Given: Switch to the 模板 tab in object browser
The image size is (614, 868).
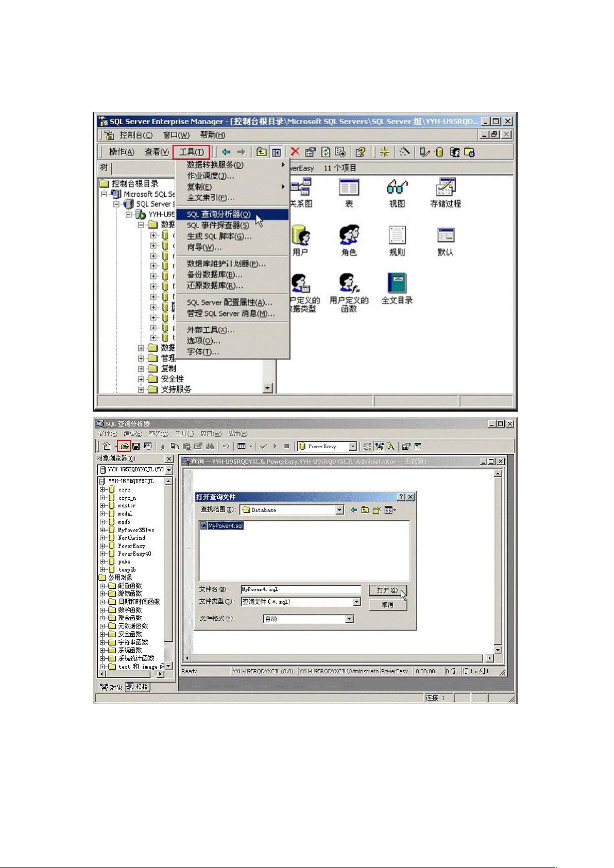Looking at the screenshot, I should click(x=138, y=687).
